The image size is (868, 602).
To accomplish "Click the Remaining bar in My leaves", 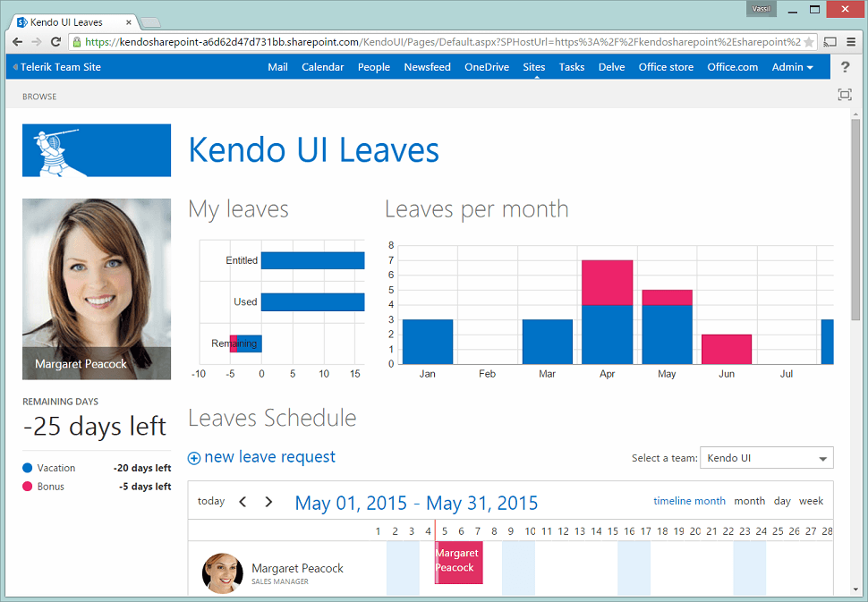I will click(246, 343).
